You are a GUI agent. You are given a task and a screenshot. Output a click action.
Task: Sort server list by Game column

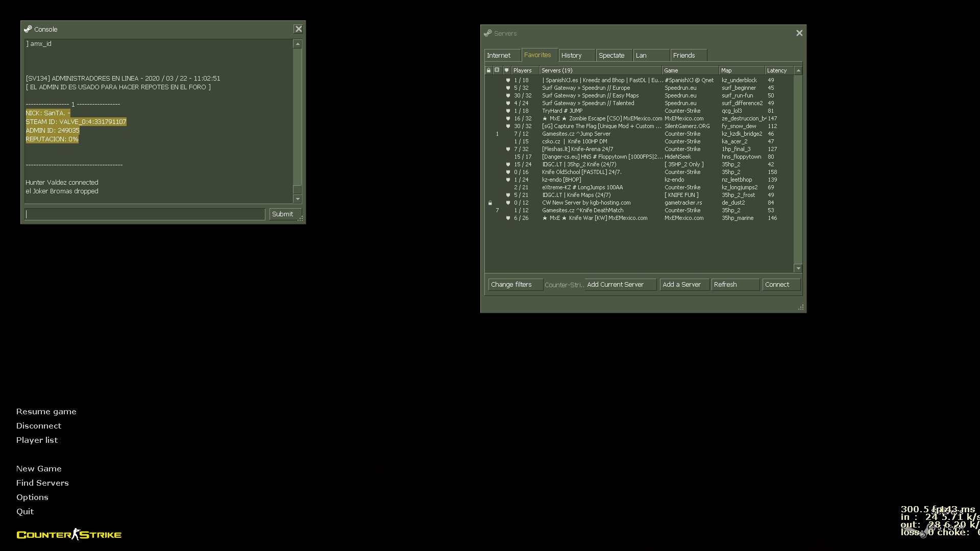tap(691, 70)
